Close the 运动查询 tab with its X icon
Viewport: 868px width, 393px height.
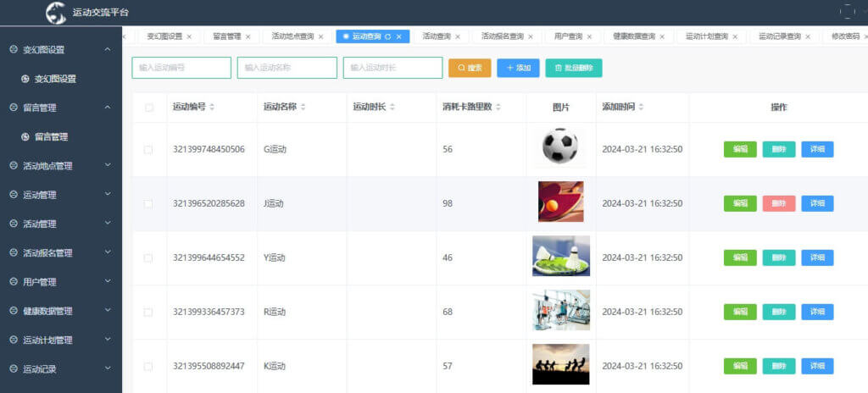tap(398, 36)
